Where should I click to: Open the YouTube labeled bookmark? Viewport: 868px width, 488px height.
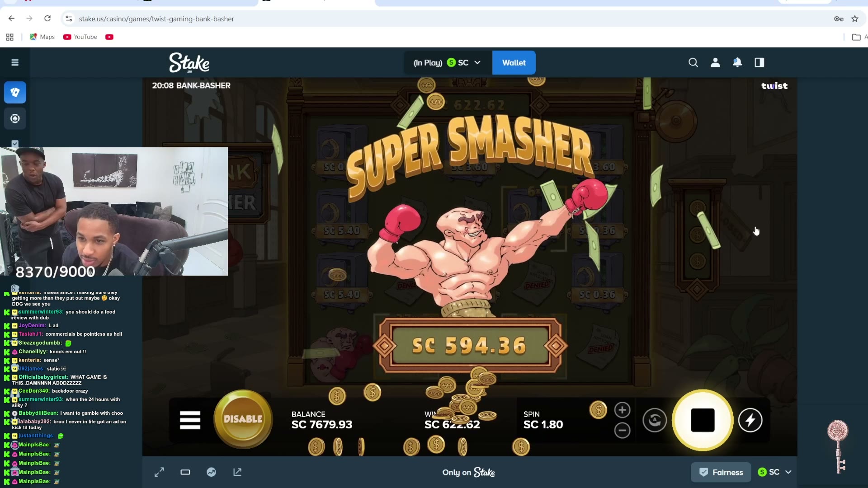tap(80, 37)
